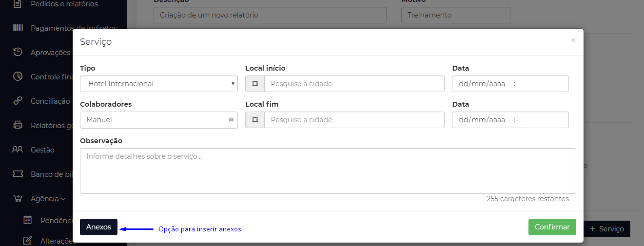This screenshot has height=246, width=644.
Task: Set the end date in the Local fim row
Action: coord(510,120)
